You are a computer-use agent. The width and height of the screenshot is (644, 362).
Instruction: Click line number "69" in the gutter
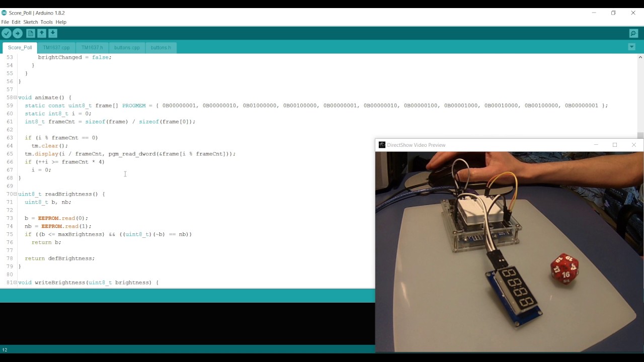(x=10, y=186)
